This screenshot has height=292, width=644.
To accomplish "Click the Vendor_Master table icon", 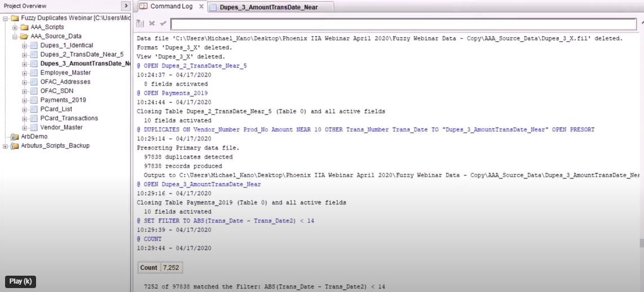I will tap(33, 128).
